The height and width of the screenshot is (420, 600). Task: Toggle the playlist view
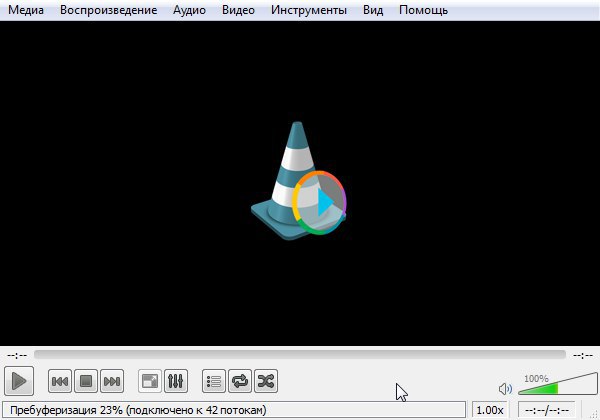214,381
